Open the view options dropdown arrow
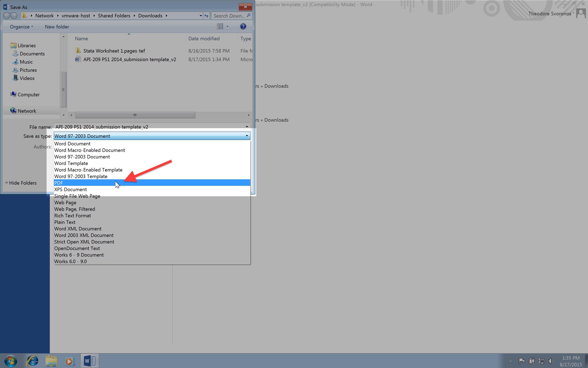The height and width of the screenshot is (368, 588). click(x=228, y=27)
